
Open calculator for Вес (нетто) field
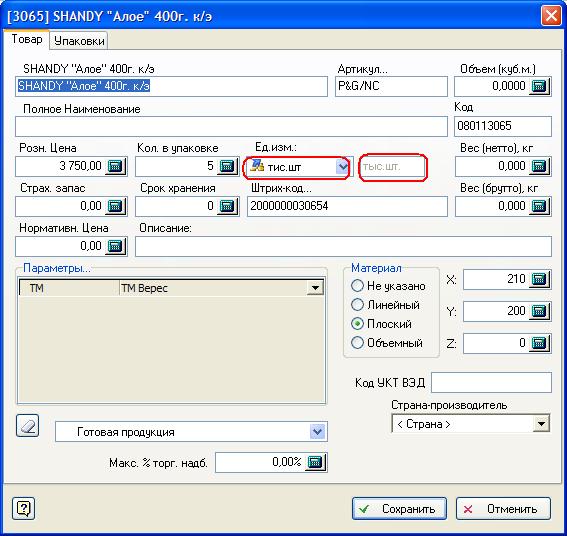tap(539, 166)
